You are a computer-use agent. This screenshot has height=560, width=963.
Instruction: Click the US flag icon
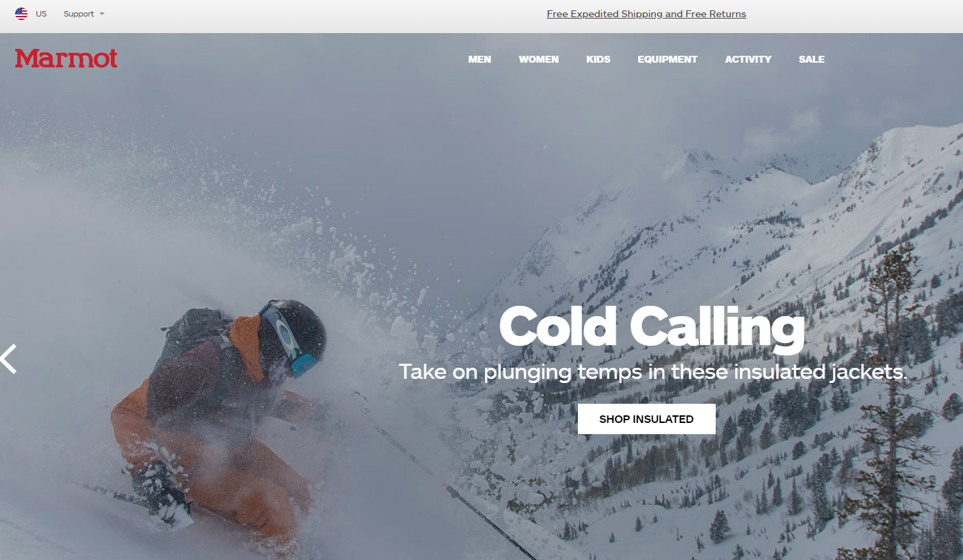click(21, 14)
